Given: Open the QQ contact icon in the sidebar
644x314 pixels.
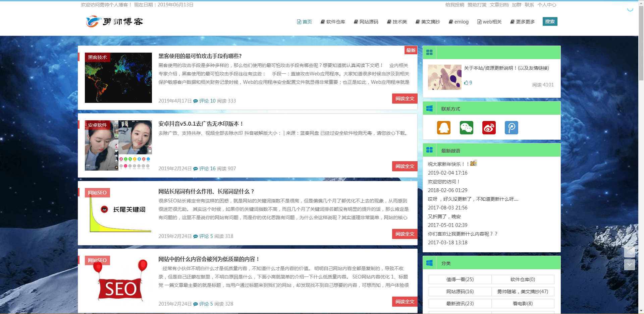Looking at the screenshot, I should (x=444, y=128).
